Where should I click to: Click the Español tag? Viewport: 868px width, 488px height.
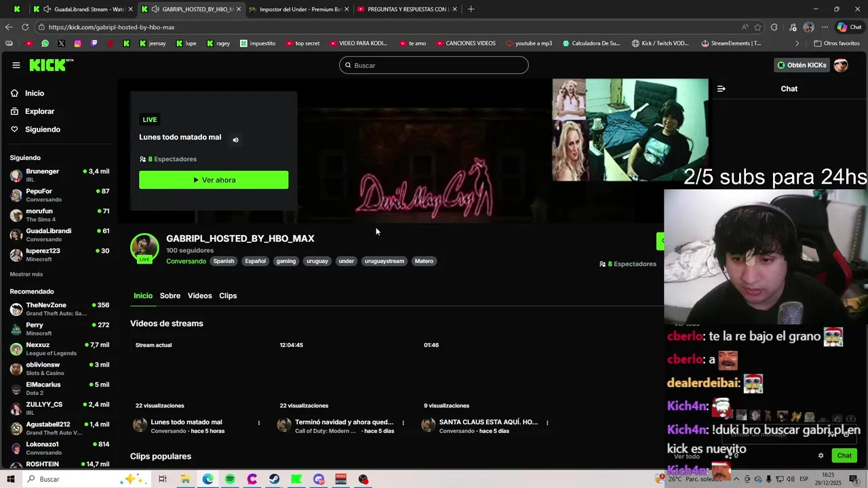click(x=255, y=261)
